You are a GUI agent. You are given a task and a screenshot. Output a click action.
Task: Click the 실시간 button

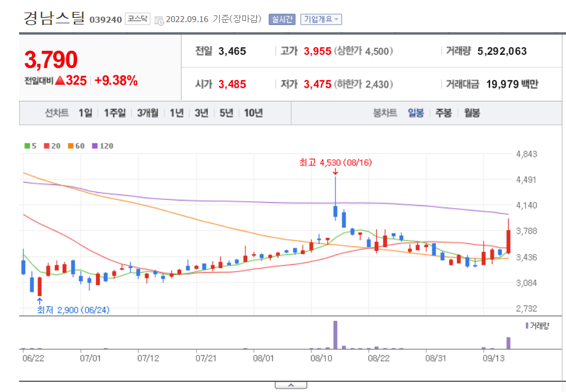click(282, 19)
